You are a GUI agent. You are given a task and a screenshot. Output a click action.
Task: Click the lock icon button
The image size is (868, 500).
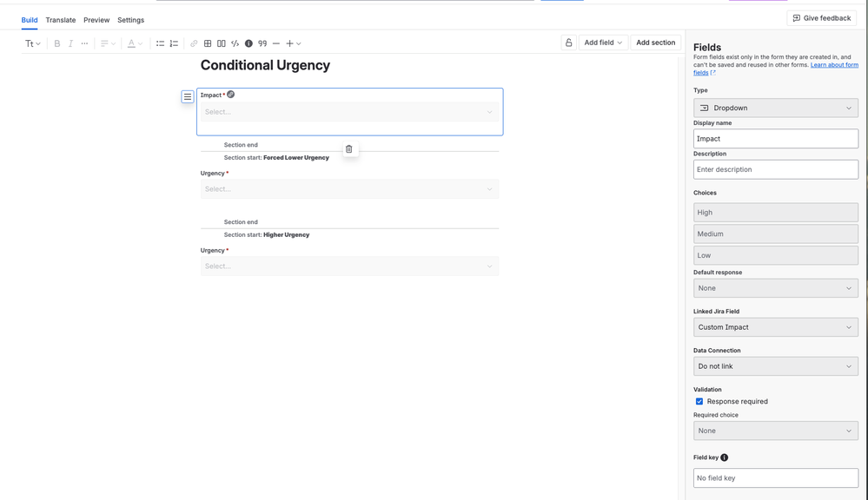(568, 43)
